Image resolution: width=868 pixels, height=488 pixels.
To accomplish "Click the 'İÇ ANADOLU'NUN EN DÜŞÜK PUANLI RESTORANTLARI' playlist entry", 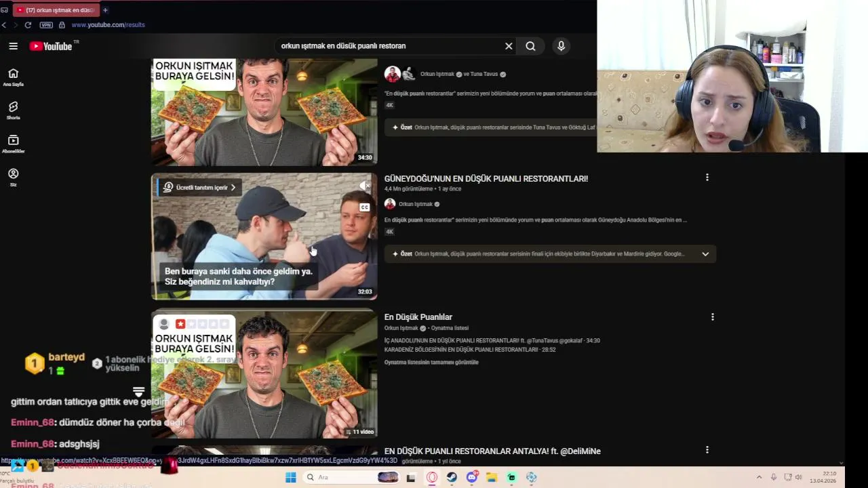I will 492,341.
